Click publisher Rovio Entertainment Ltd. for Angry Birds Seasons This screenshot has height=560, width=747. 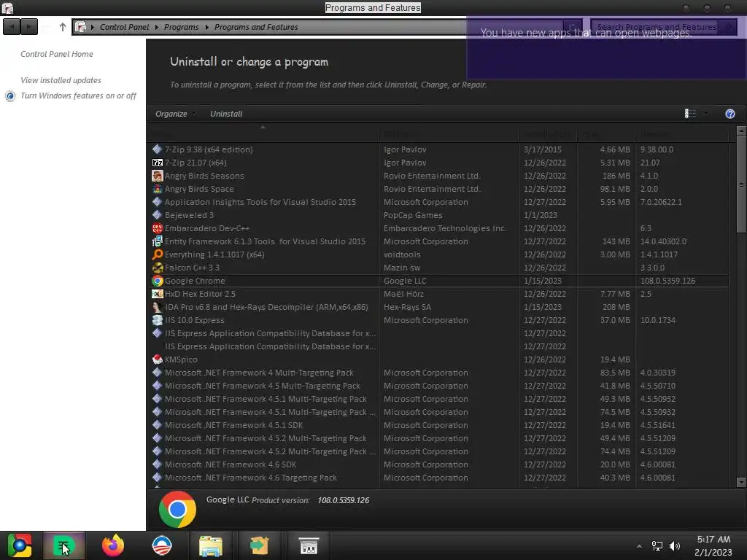(432, 176)
